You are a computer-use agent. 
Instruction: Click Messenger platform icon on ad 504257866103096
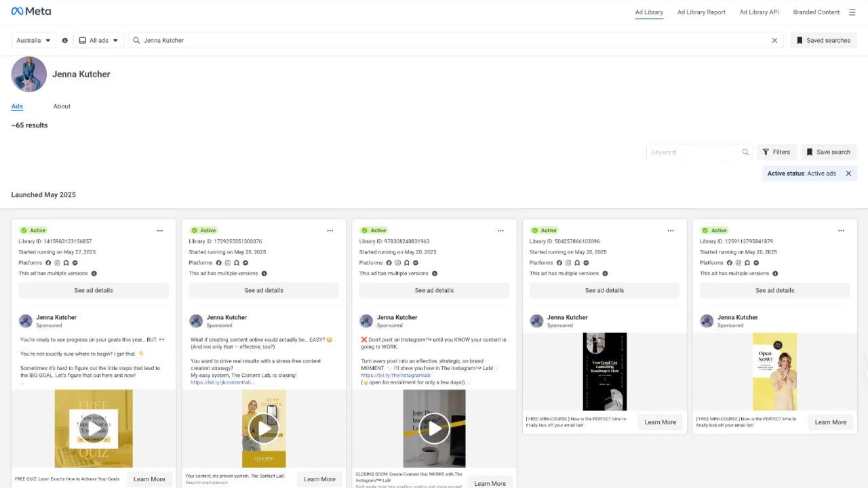586,263
